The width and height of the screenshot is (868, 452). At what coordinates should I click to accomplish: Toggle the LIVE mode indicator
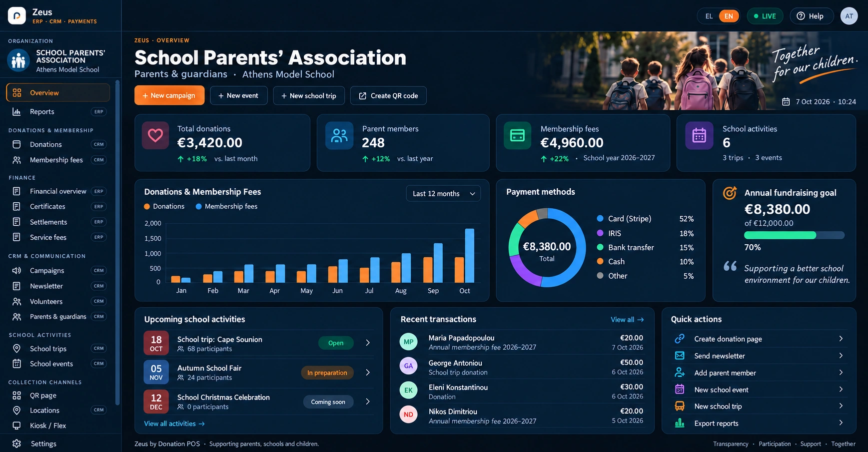coord(765,16)
